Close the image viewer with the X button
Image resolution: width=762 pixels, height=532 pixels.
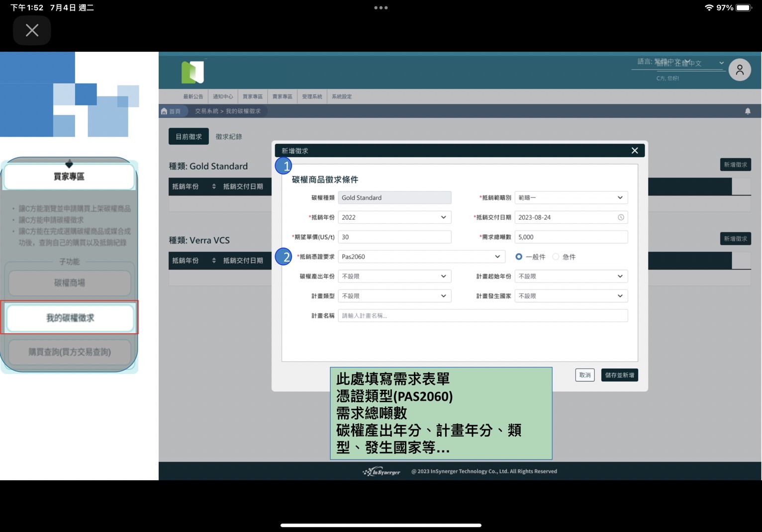pyautogui.click(x=32, y=30)
